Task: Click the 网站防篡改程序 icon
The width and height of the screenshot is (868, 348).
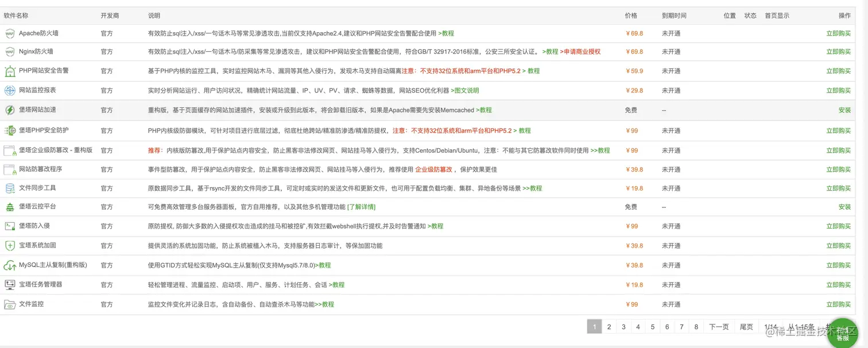Action: [10, 170]
